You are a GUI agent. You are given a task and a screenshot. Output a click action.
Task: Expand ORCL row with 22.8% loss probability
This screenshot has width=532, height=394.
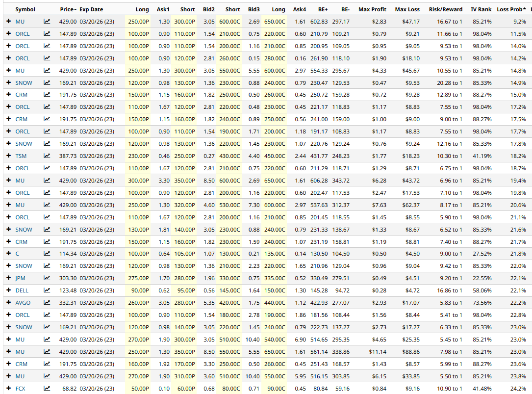click(8, 315)
